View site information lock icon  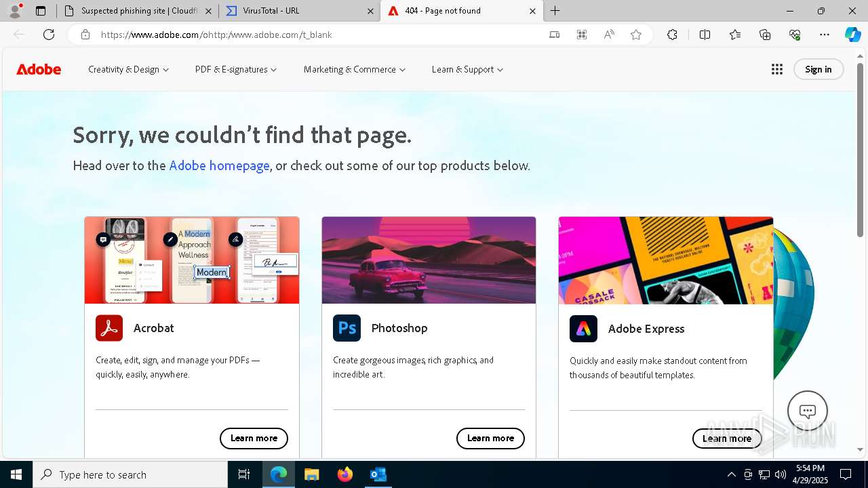(x=85, y=35)
